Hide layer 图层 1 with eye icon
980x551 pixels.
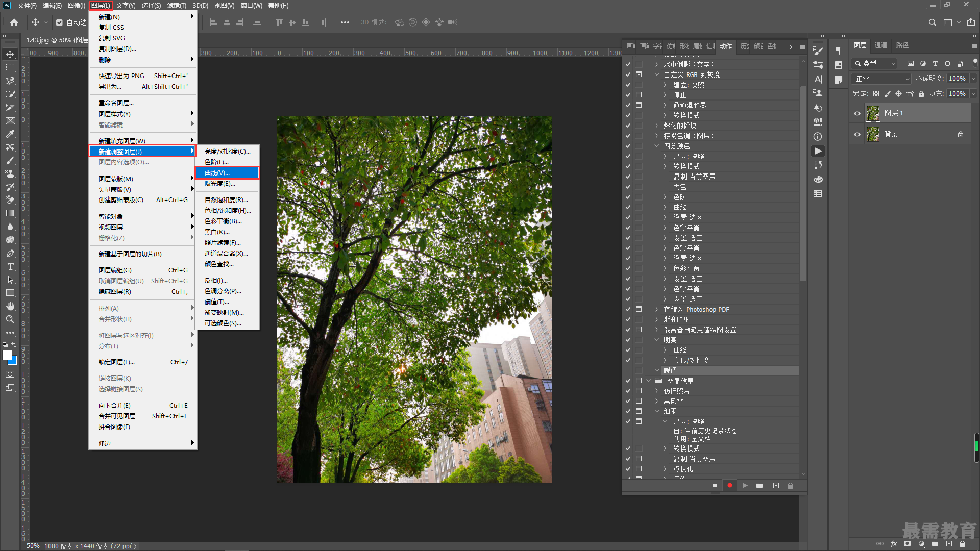[x=857, y=113]
